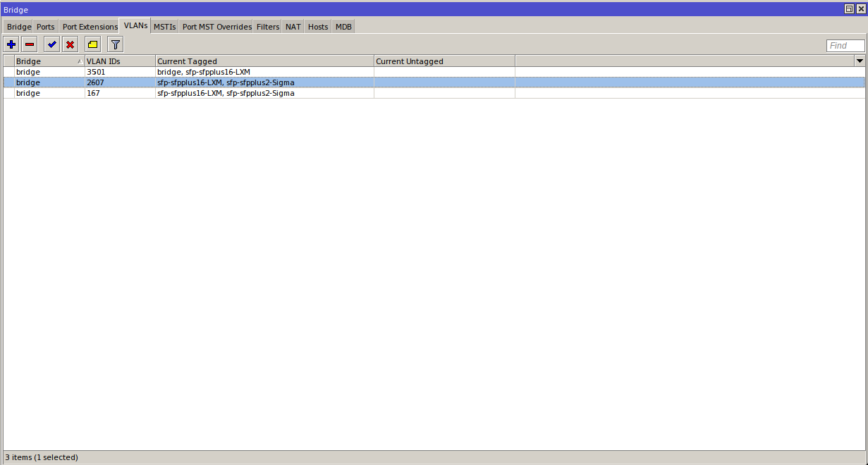Enable selected entry with blue checkmark icon
Screen dimensions: 868x465
coord(51,44)
